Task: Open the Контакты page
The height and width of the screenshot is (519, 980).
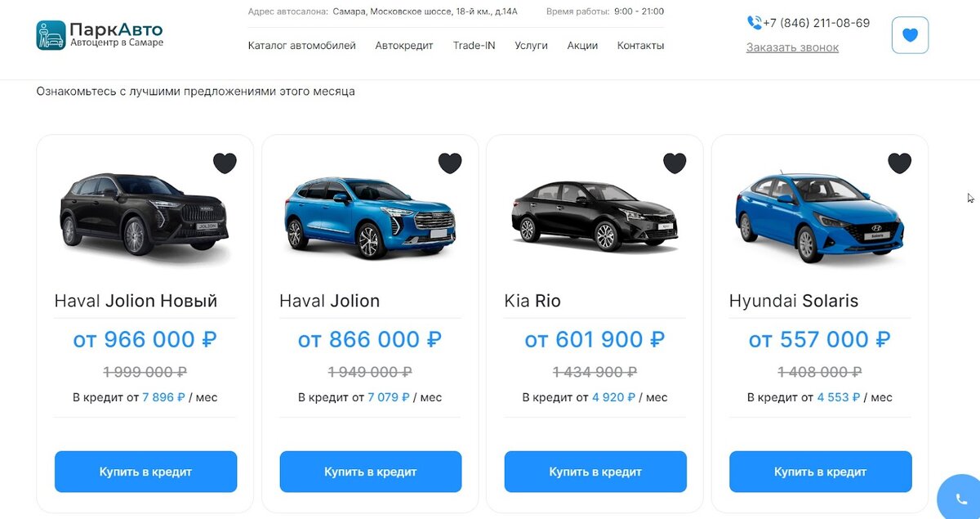Action: (641, 46)
